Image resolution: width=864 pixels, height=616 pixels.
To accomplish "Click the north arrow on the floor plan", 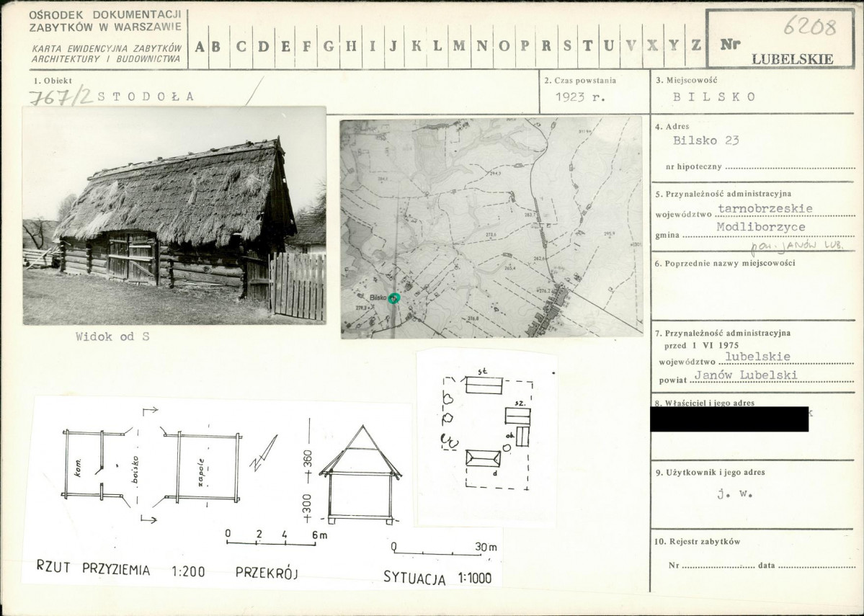I will [x=264, y=453].
